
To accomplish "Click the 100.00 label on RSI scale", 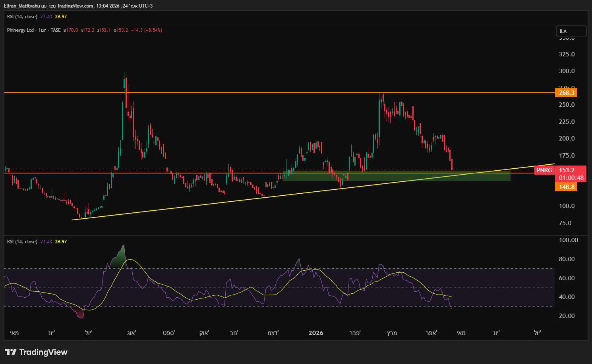I will tap(568, 240).
